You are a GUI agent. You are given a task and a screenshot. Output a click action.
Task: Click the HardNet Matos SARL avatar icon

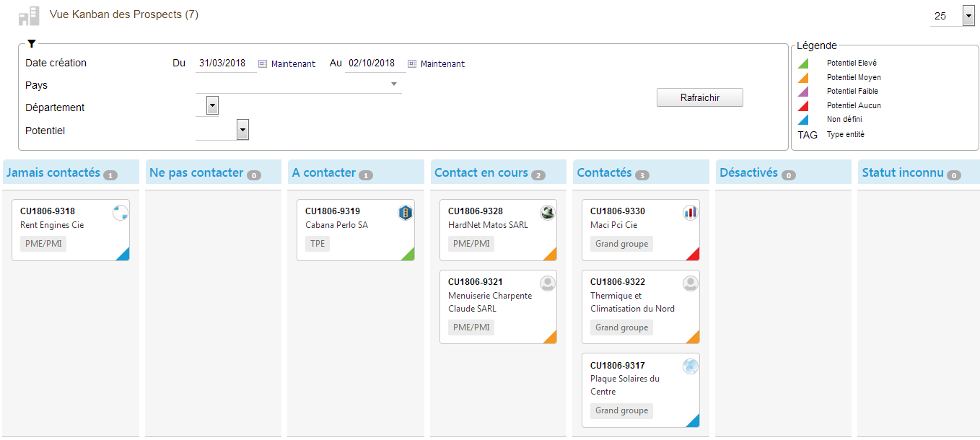click(x=548, y=212)
